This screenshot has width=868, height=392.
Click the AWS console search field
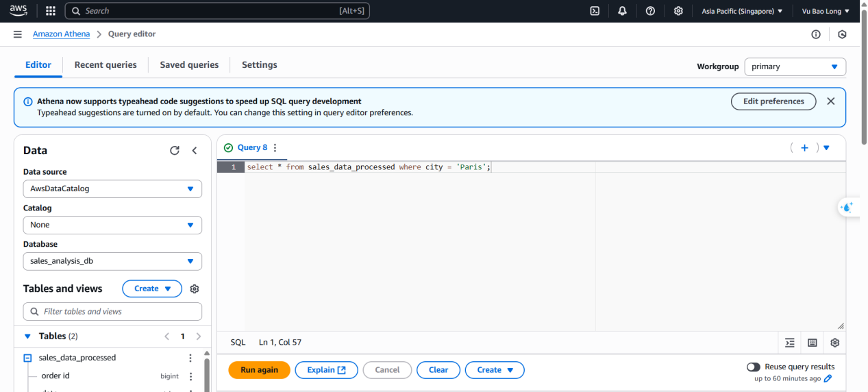click(x=217, y=11)
